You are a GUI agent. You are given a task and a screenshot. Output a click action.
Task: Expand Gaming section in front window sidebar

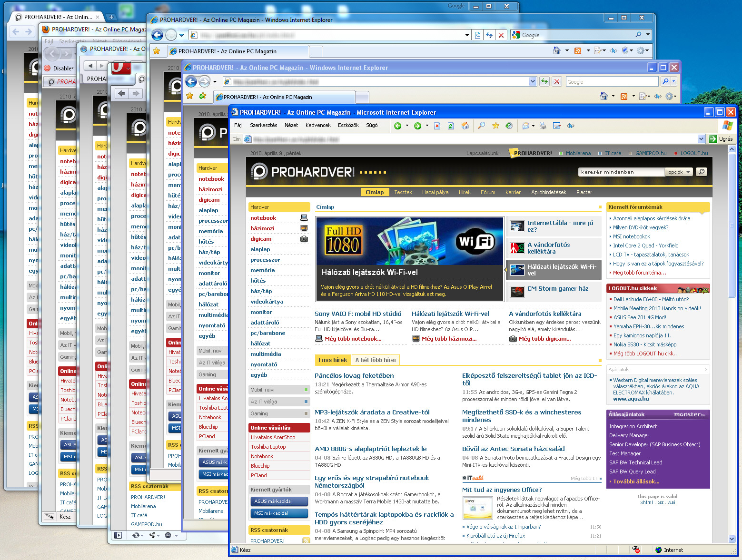279,413
